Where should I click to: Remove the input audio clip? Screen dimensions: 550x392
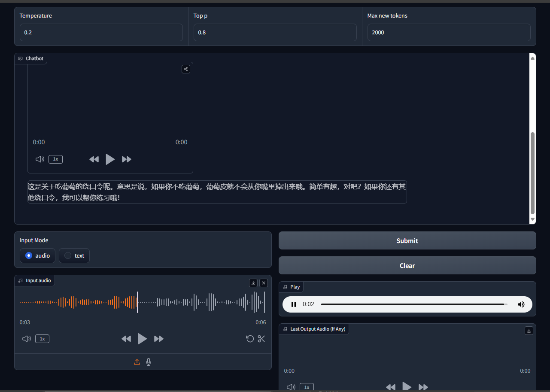[264, 283]
